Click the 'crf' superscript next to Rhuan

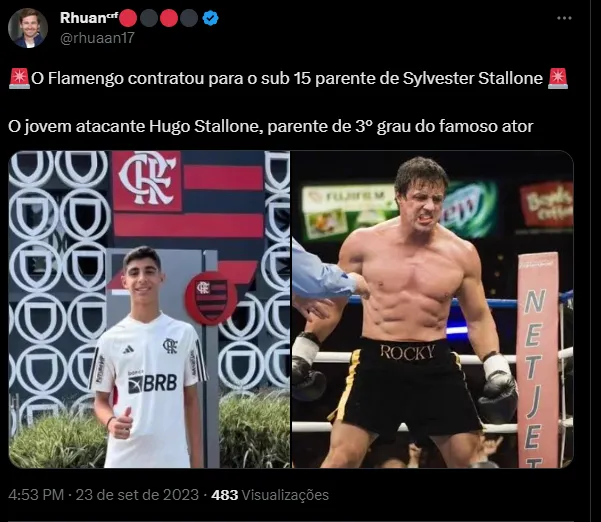[112, 13]
